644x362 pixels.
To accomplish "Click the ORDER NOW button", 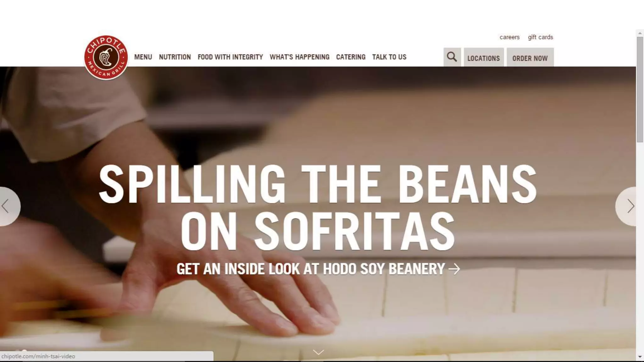I will point(530,57).
